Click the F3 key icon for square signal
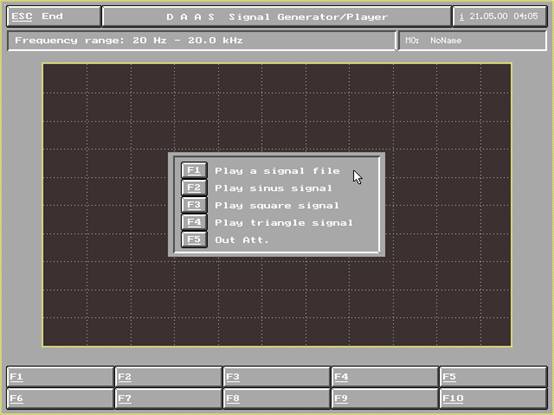Screen dimensions: 554x415 pos(194,205)
